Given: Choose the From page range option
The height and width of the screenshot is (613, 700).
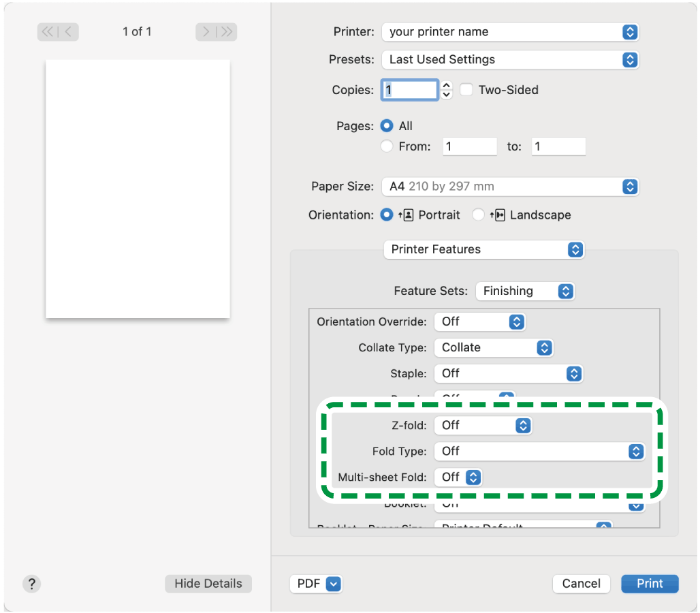Looking at the screenshot, I should tap(387, 146).
